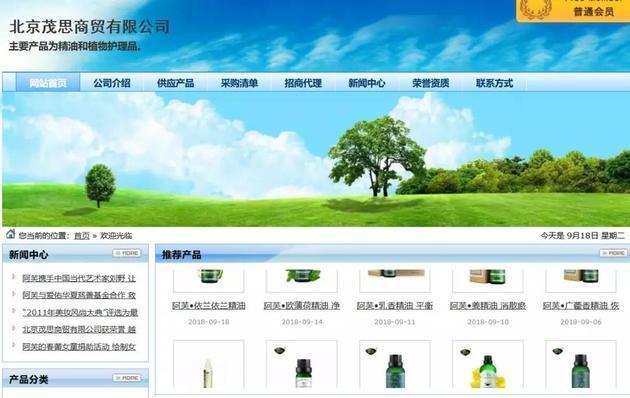This screenshot has height=398, width=630.
Task: Open the 普通会员 membership badge
Action: 573,11
